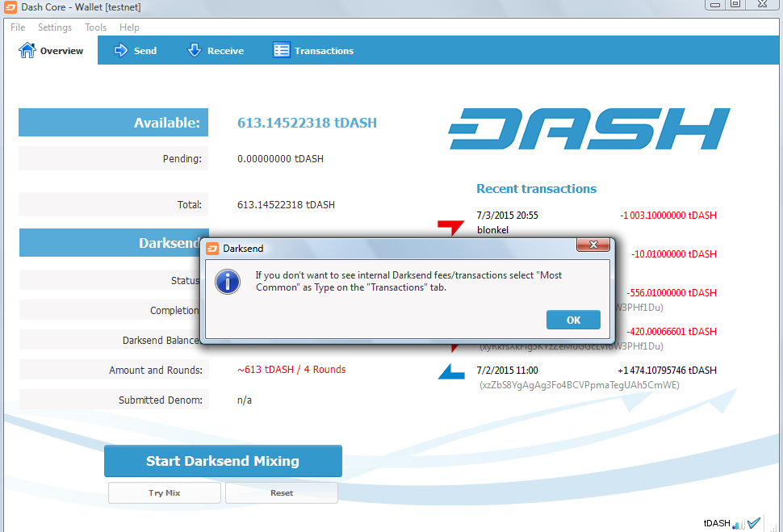Viewport: 783px width, 532px height.
Task: Open the File menu
Action: (x=18, y=27)
